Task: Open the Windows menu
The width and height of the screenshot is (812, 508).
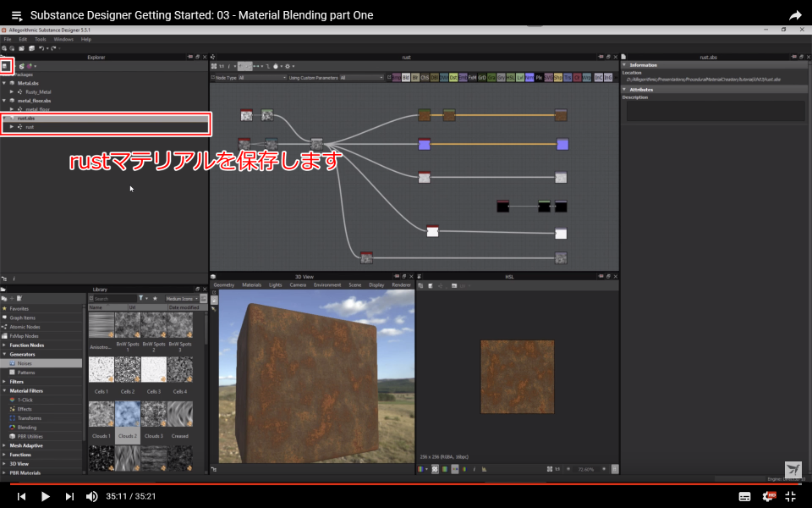Action: [x=63, y=40]
